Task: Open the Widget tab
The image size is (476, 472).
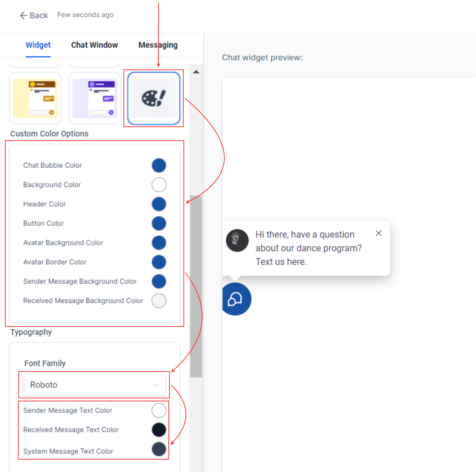Action: tap(38, 45)
